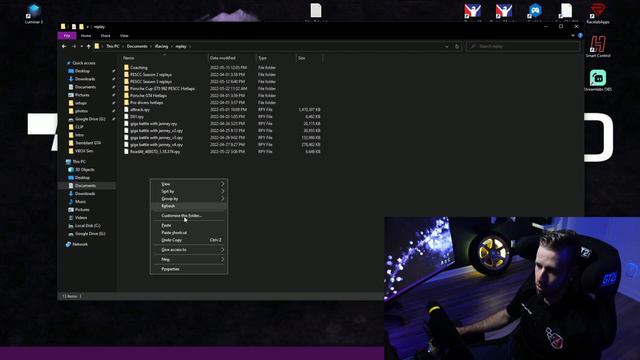Open recent locations dropdown arrow
The height and width of the screenshot is (360, 640).
pyautogui.click(x=82, y=47)
